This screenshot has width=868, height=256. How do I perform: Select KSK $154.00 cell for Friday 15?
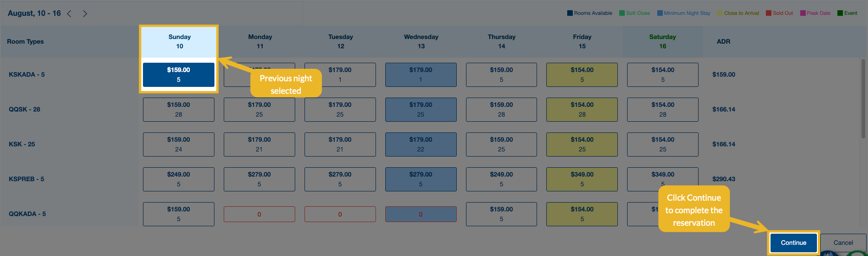point(582,144)
